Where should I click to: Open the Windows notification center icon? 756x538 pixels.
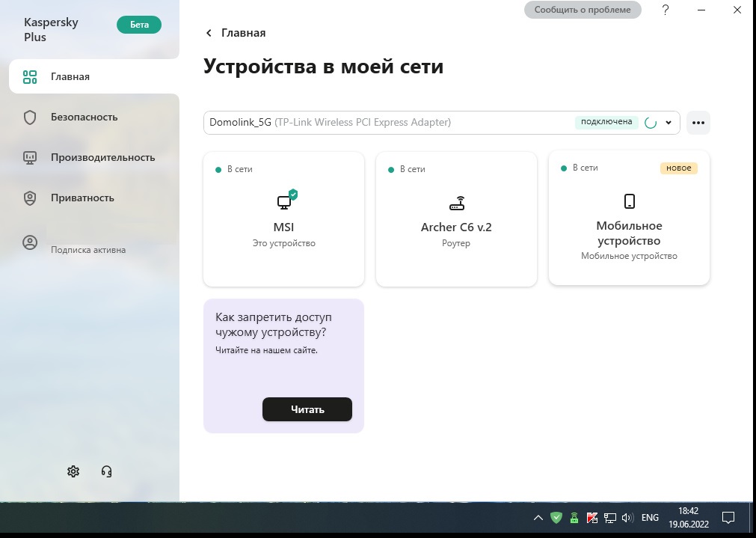click(x=728, y=519)
